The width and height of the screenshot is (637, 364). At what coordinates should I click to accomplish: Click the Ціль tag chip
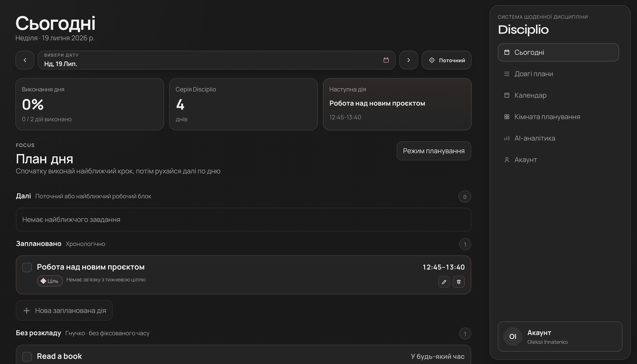(50, 281)
